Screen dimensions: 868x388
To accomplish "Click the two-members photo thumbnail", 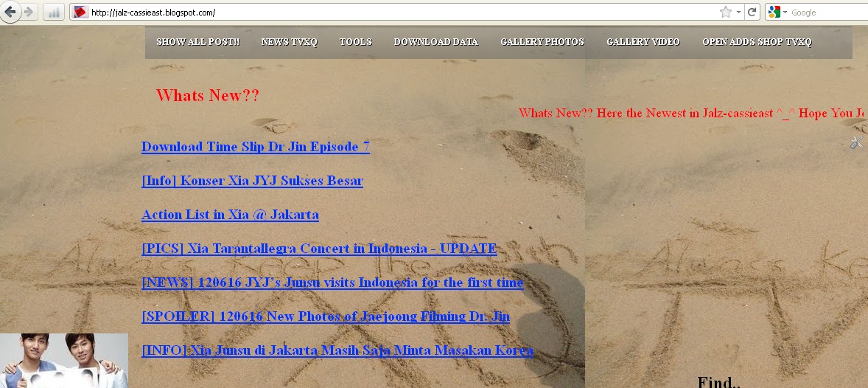I will click(x=63, y=360).
